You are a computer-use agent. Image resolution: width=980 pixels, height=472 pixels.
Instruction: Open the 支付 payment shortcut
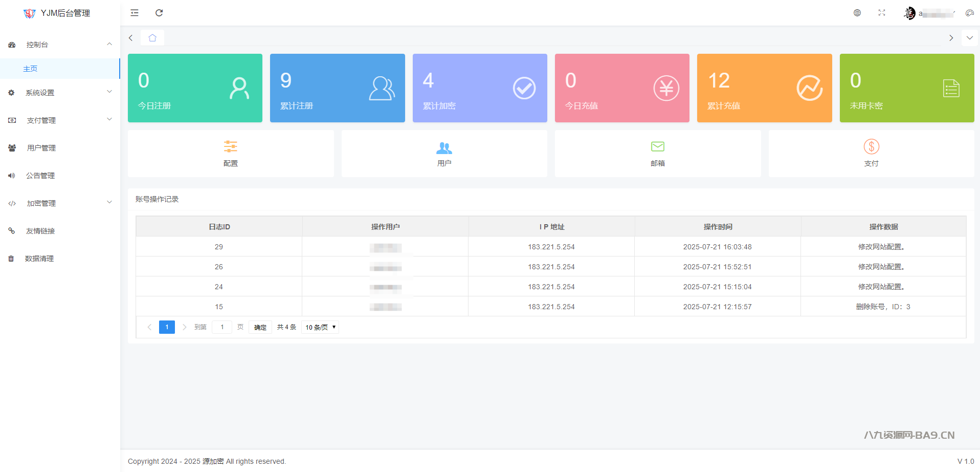click(x=871, y=154)
